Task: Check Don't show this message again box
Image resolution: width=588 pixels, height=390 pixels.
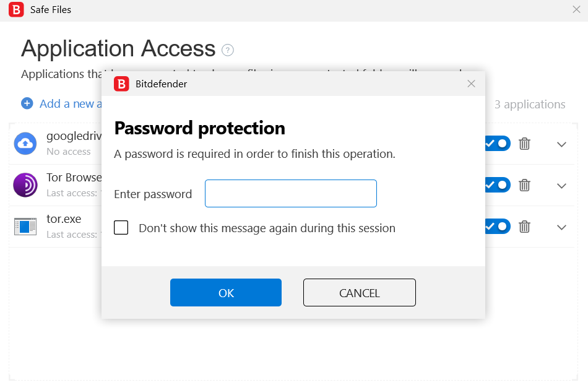Action: [121, 228]
